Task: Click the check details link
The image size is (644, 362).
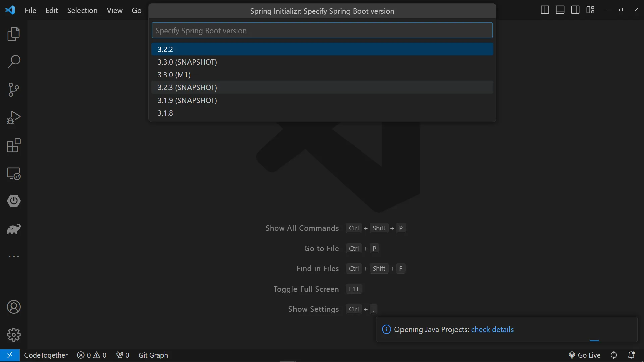Action: 492,329
